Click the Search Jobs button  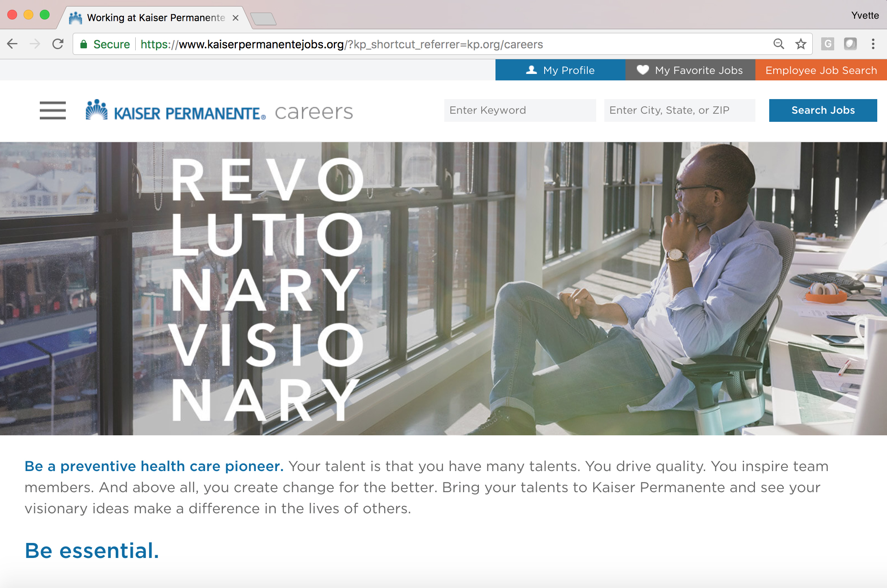point(823,110)
